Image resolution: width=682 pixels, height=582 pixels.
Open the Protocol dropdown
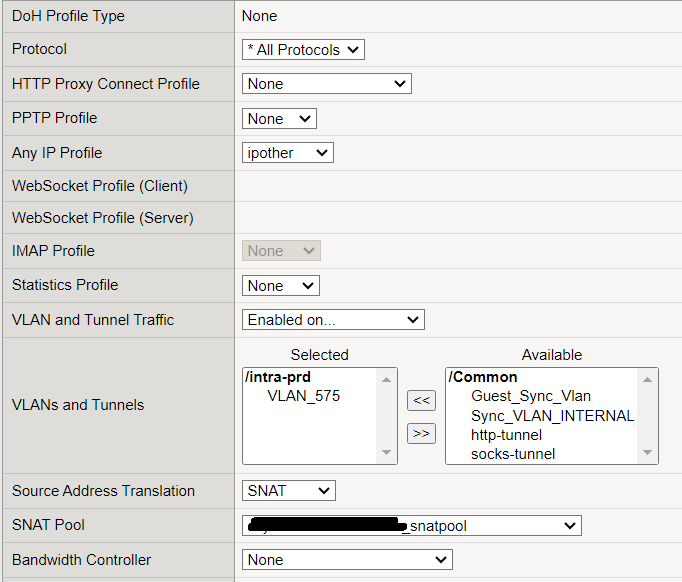(303, 50)
